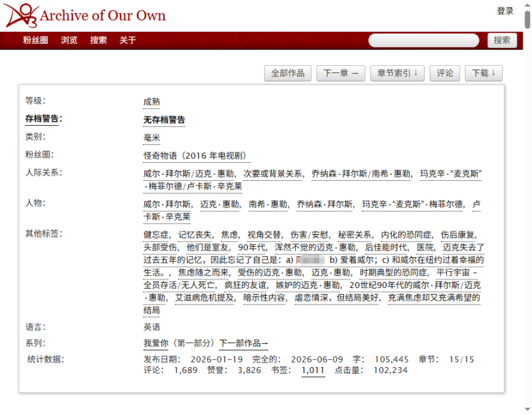
Task: Select the word count 105,445
Action: 392,359
